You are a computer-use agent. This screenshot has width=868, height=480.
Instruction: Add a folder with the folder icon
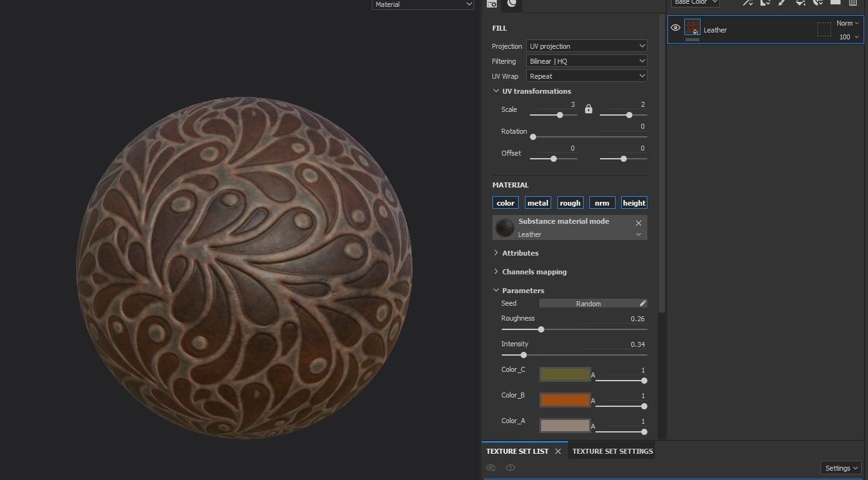click(x=836, y=2)
